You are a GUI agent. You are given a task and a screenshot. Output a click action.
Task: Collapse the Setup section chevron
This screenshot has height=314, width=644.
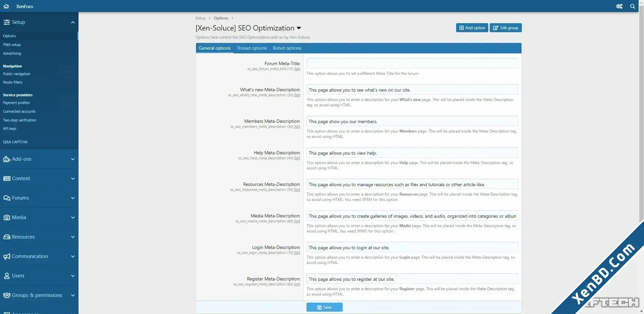point(73,22)
